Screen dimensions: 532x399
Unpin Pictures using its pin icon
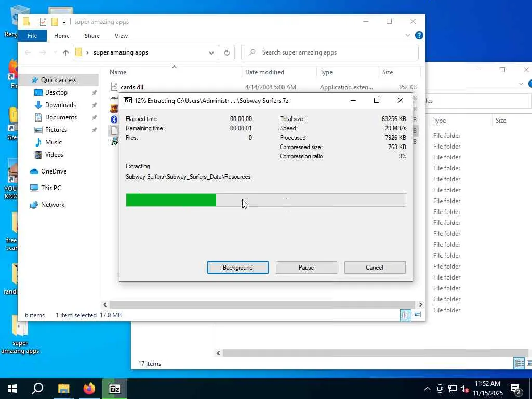tap(95, 130)
